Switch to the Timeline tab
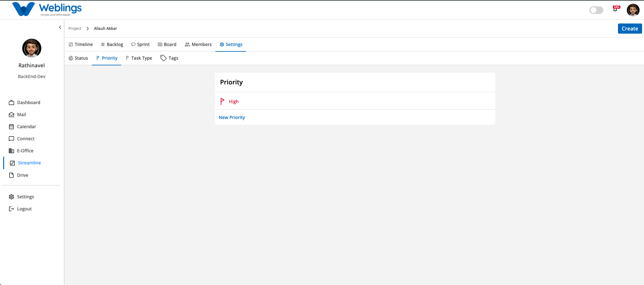Image resolution: width=644 pixels, height=285 pixels. (x=81, y=44)
